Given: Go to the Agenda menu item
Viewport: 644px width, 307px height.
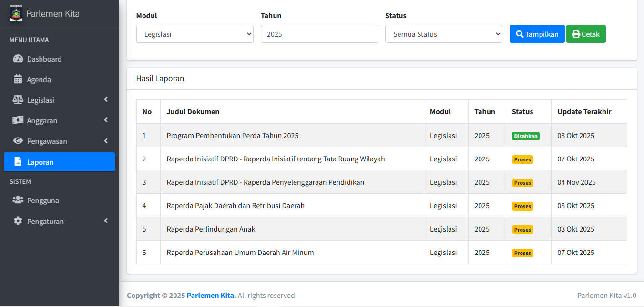Looking at the screenshot, I should point(39,80).
